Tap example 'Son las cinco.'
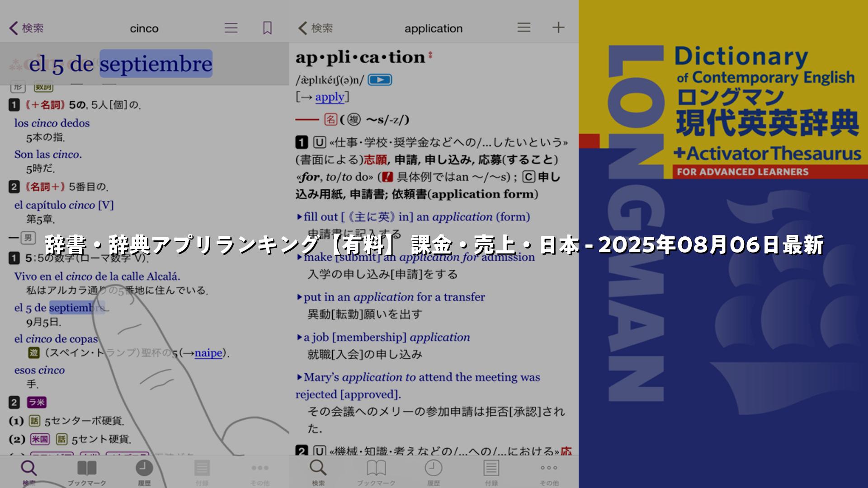The image size is (868, 488). (x=48, y=154)
